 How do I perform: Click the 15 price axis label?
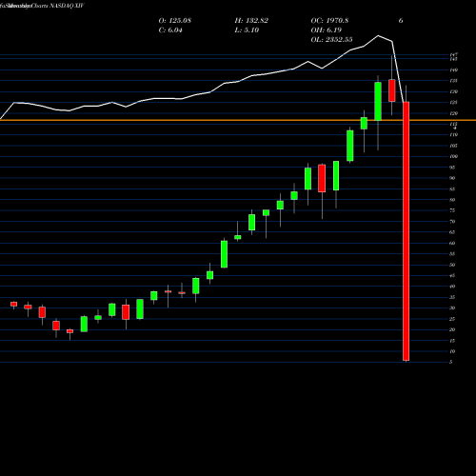tap(452, 341)
